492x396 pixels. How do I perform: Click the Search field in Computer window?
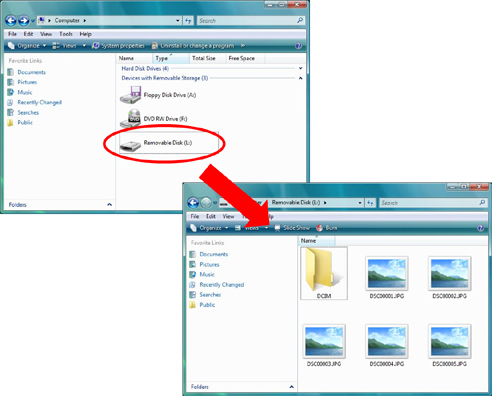(251, 21)
